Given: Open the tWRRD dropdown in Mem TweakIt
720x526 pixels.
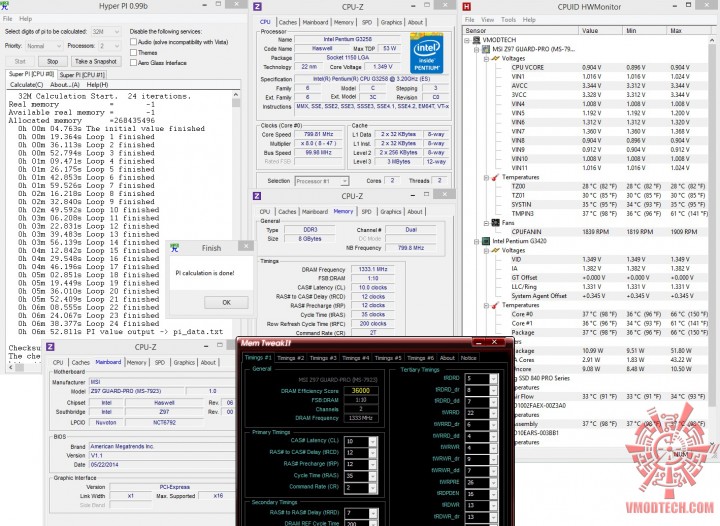Looking at the screenshot, I should pyautogui.click(x=493, y=413).
